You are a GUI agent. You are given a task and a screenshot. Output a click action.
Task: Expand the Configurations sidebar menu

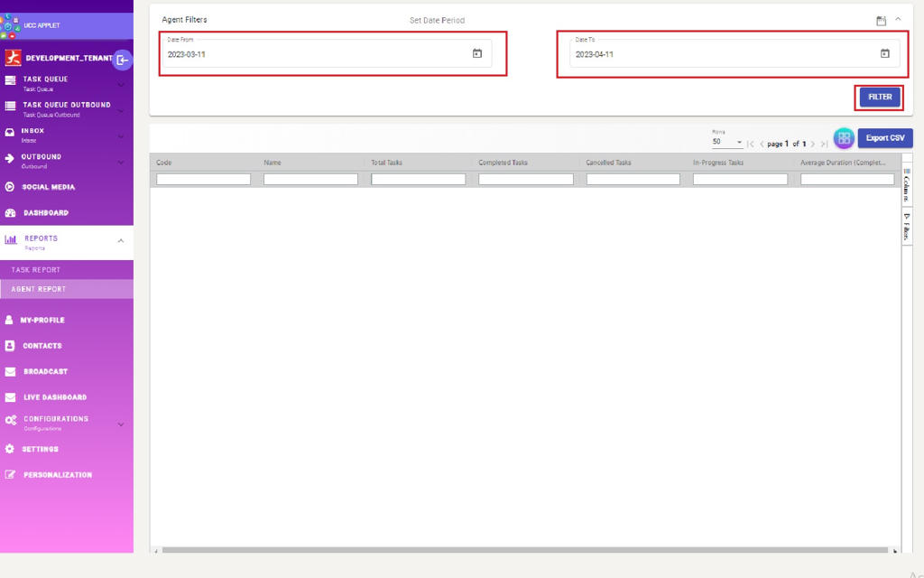coord(121,424)
